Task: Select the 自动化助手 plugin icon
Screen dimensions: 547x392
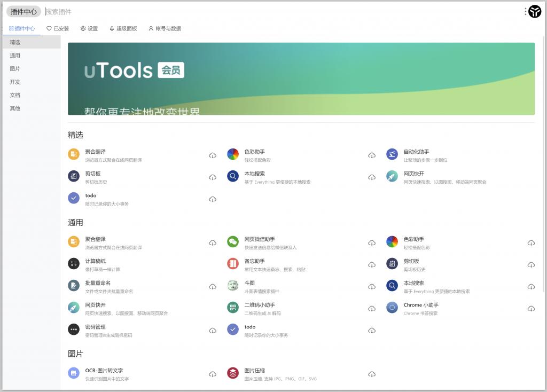Action: tap(392, 154)
